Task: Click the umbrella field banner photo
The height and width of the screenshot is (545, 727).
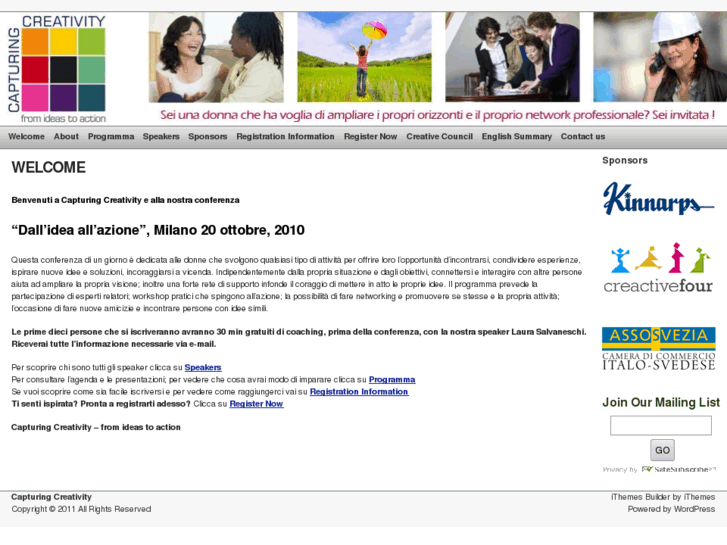Action: coord(364,57)
